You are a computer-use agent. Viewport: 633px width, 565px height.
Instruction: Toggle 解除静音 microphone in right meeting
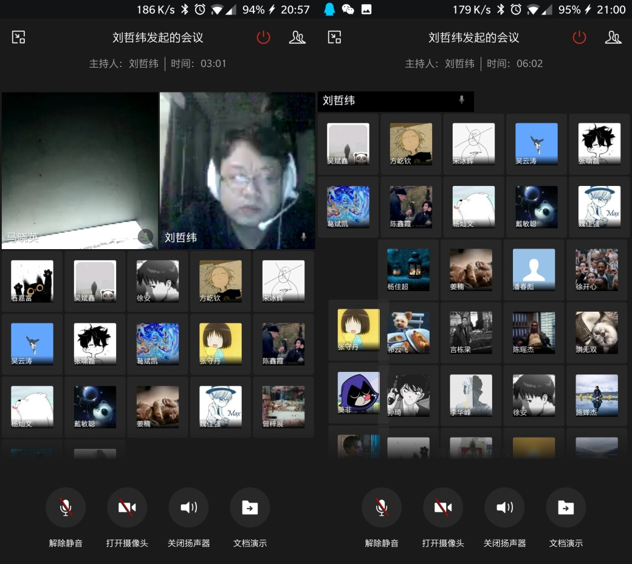381,508
